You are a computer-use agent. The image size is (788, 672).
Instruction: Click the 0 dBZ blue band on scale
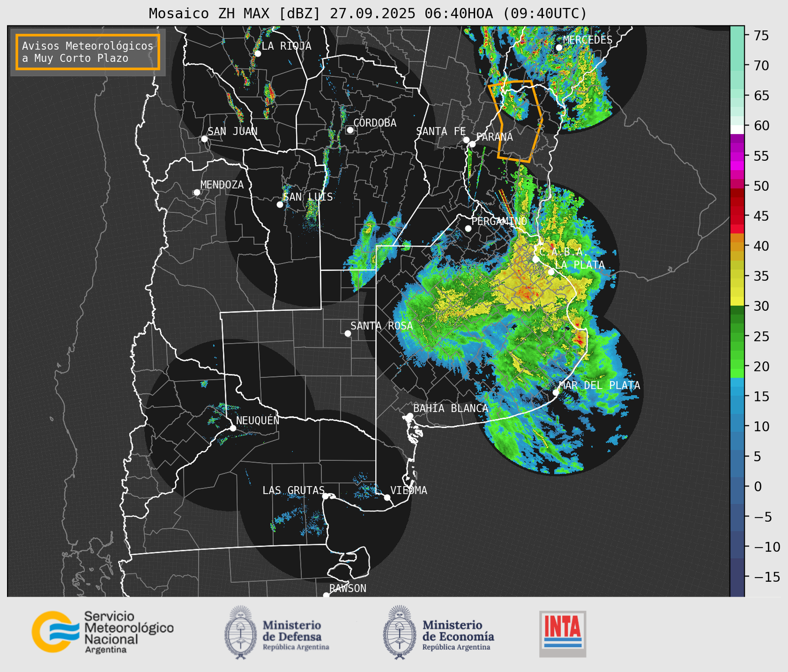737,486
